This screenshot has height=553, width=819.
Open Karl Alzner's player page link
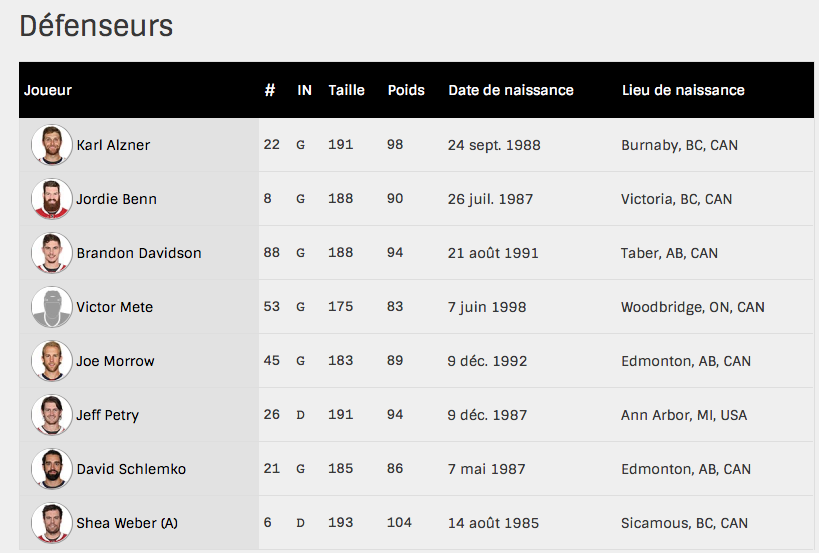pyautogui.click(x=113, y=145)
